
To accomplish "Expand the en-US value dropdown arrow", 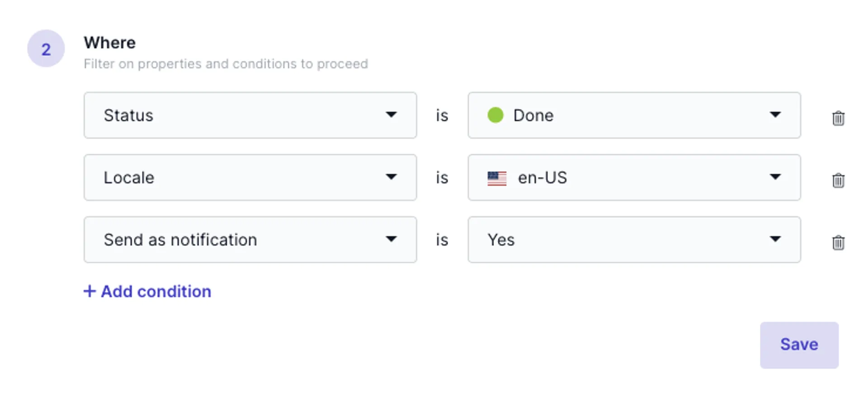I will (x=775, y=177).
